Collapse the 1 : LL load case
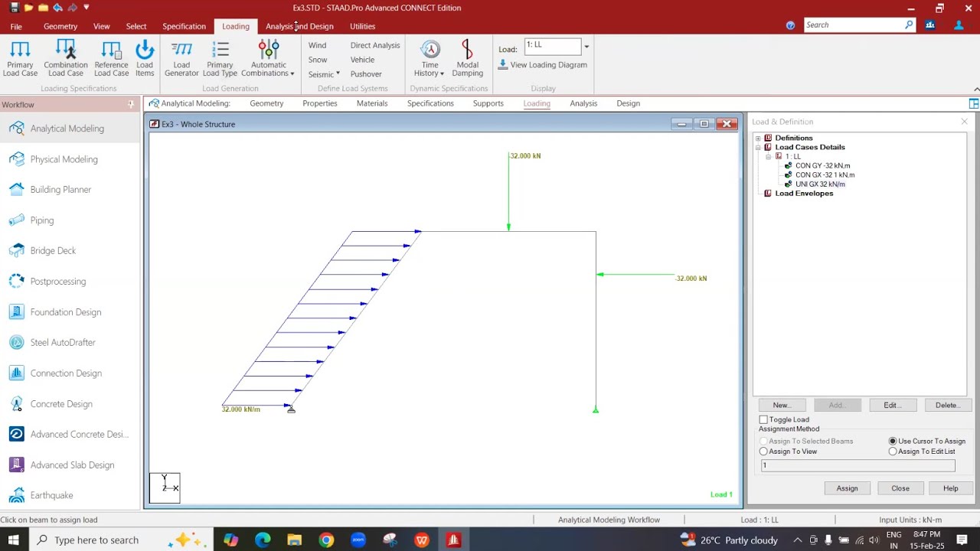The width and height of the screenshot is (980, 551). (768, 157)
